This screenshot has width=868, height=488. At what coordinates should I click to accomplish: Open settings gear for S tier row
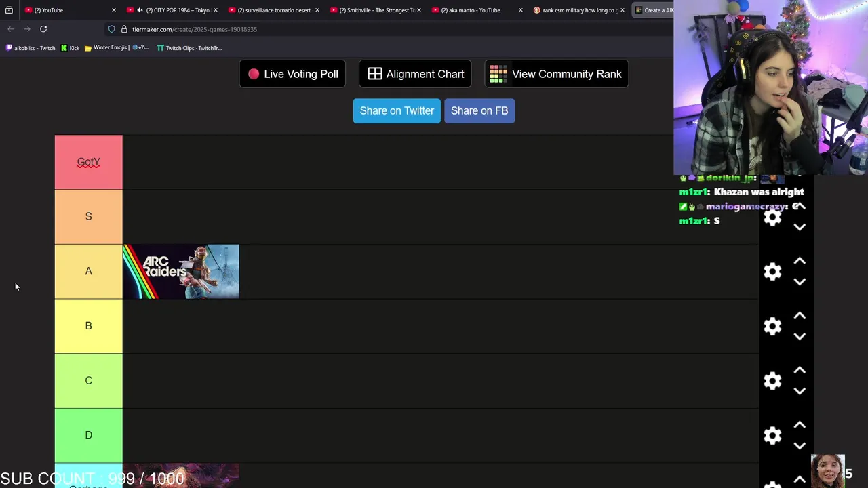click(772, 217)
